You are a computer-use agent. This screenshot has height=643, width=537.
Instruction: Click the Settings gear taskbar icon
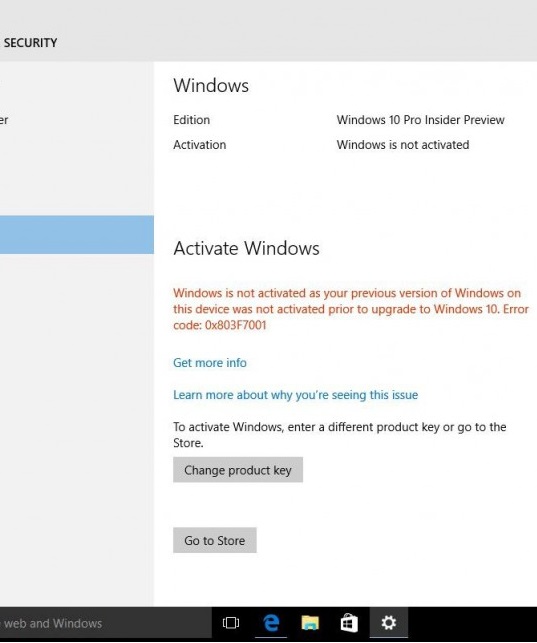click(389, 623)
